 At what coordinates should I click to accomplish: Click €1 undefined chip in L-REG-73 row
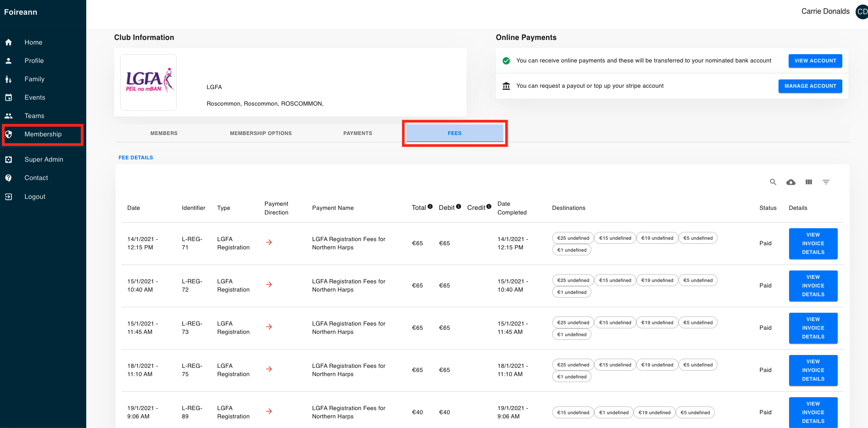pos(572,334)
